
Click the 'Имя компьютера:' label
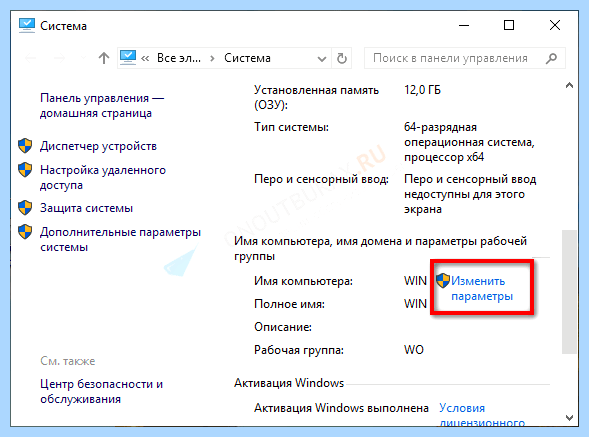[x=304, y=281]
